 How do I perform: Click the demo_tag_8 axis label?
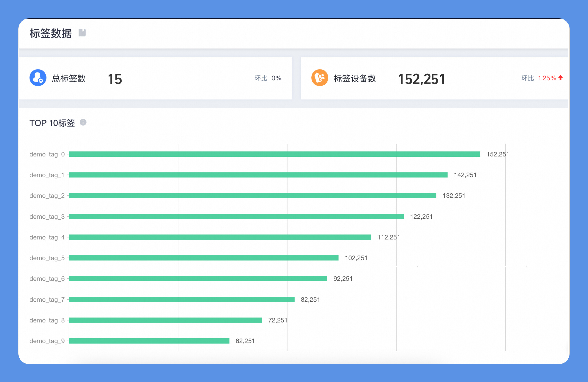click(x=47, y=320)
